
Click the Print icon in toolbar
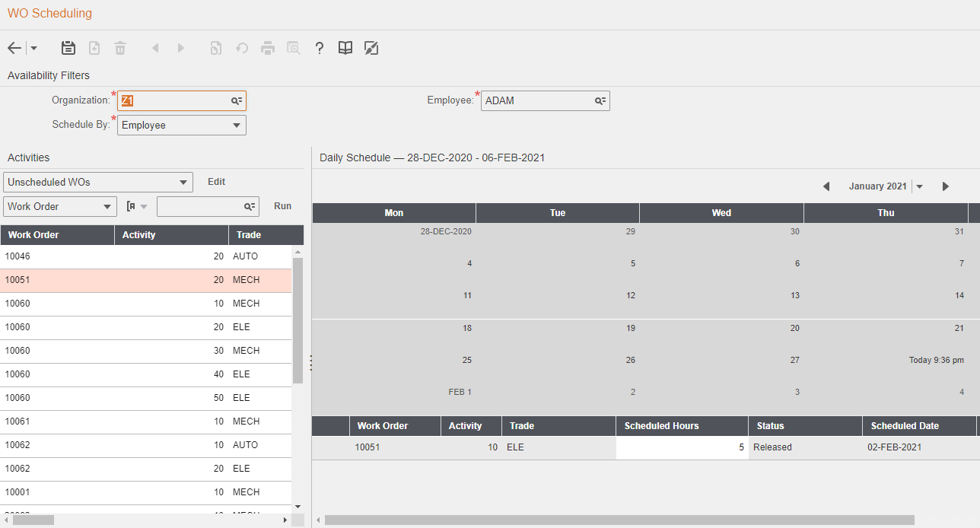pyautogui.click(x=268, y=48)
